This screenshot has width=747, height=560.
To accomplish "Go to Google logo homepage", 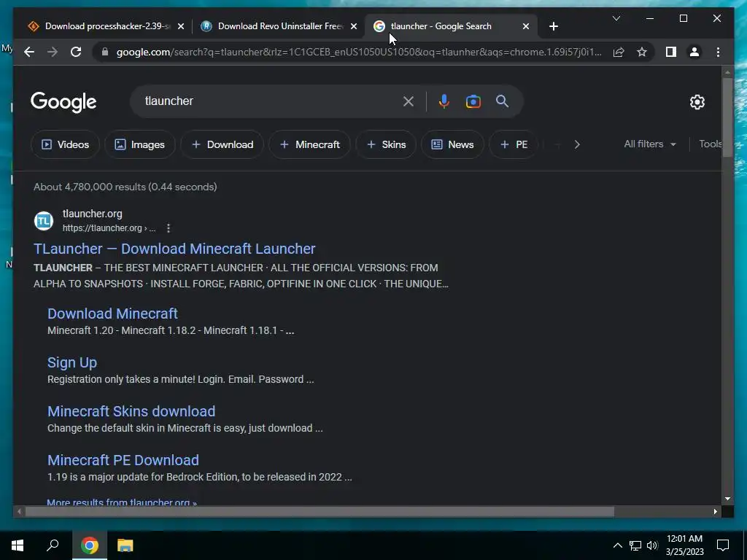I will click(63, 102).
